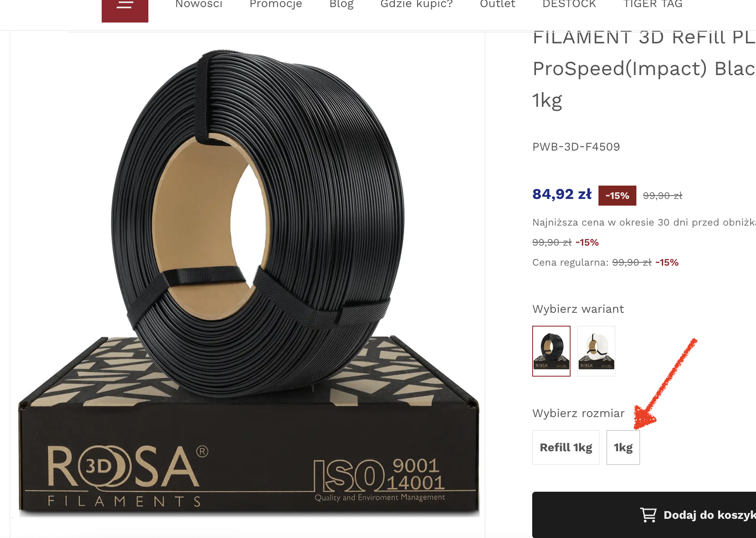
Task: Choose the Refill 1kg size option
Action: (x=566, y=447)
